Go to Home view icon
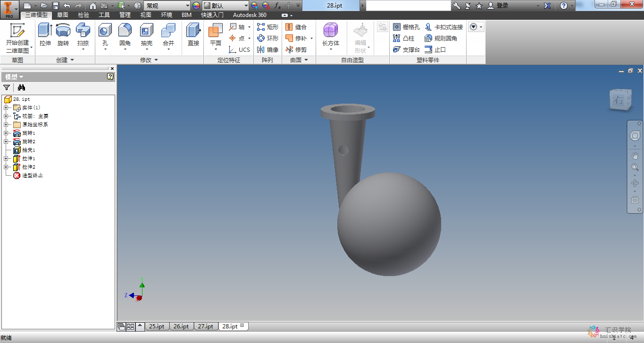Screen dimensions: 644x343 [93, 6]
